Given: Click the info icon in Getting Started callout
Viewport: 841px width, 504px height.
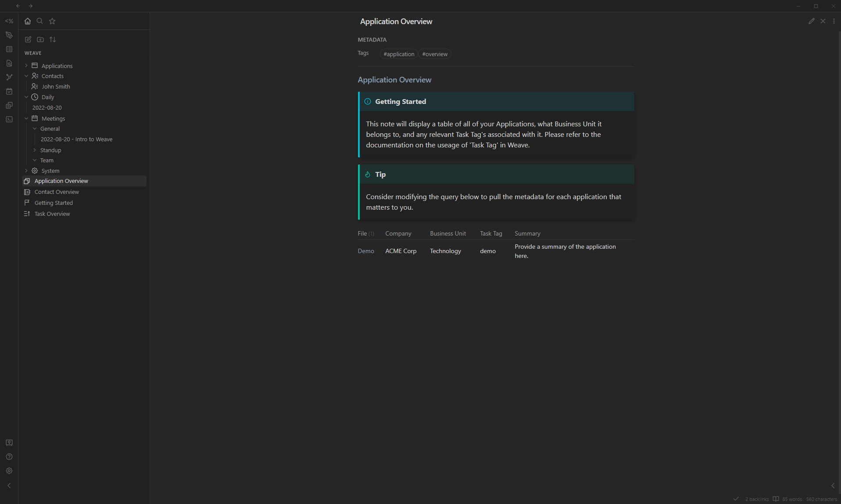Looking at the screenshot, I should coord(368,101).
